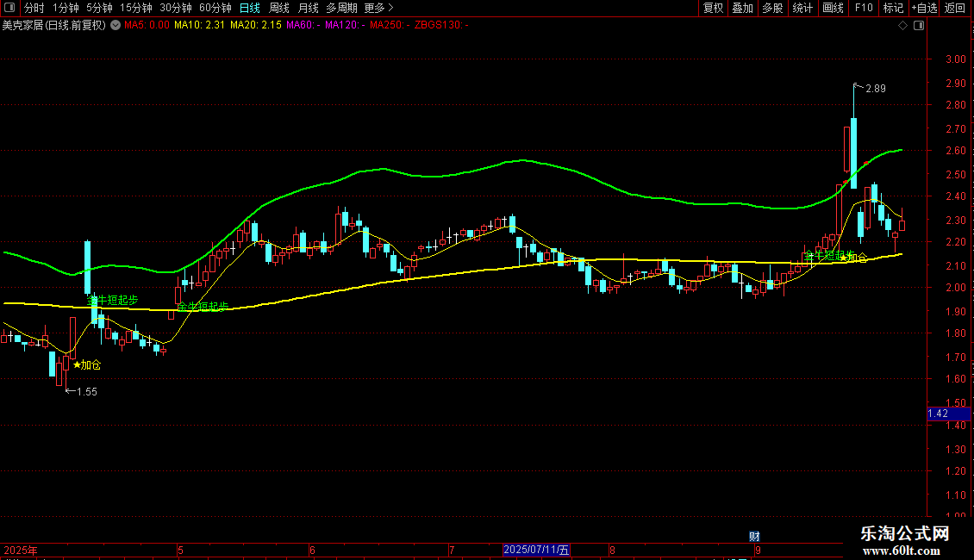Image resolution: width=974 pixels, height=560 pixels.
Task: Click the ZBGS130 indicator label
Action: click(441, 26)
